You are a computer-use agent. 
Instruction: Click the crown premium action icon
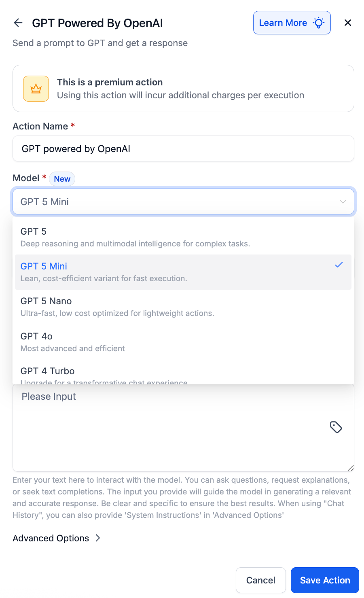coord(36,88)
